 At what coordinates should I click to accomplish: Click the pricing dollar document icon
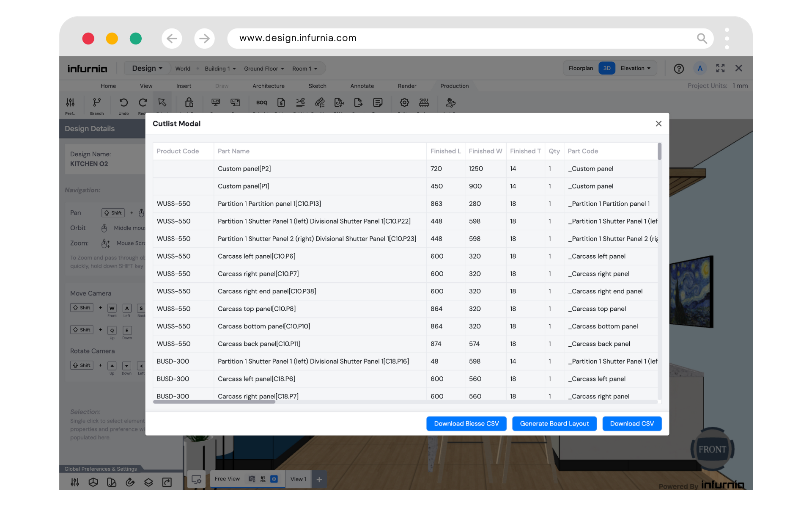281,102
